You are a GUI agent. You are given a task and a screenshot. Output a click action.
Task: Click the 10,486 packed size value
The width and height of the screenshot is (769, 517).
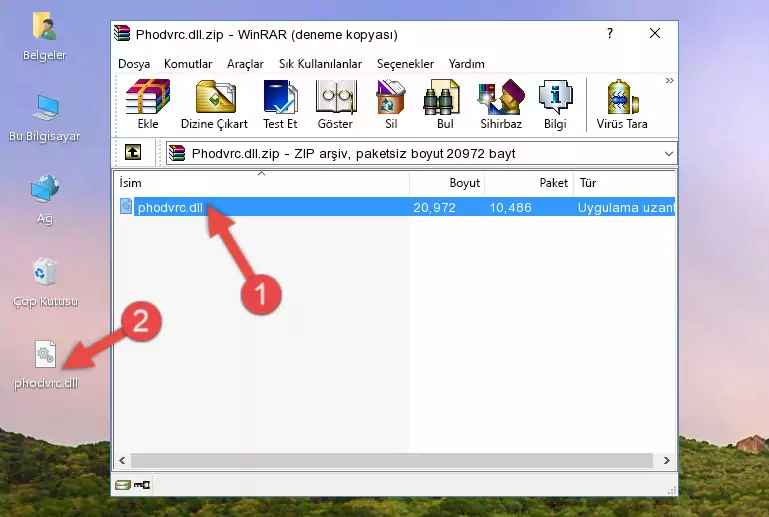coord(510,207)
